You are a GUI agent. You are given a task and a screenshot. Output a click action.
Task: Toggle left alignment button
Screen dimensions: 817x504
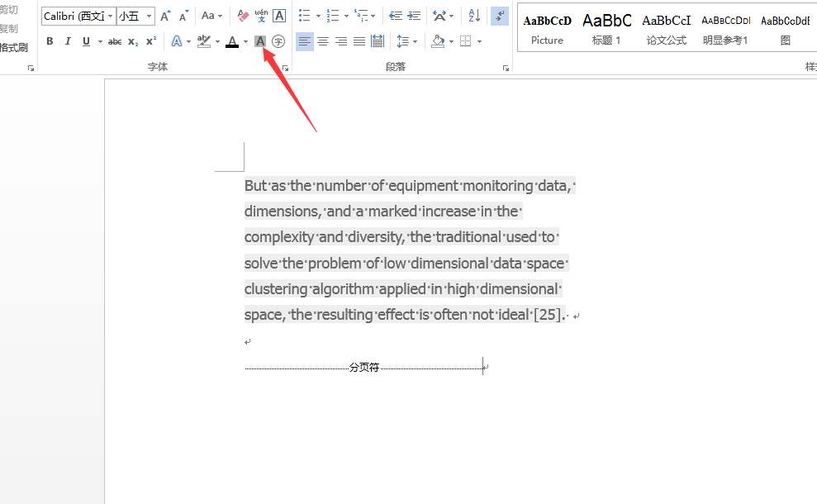click(x=305, y=41)
